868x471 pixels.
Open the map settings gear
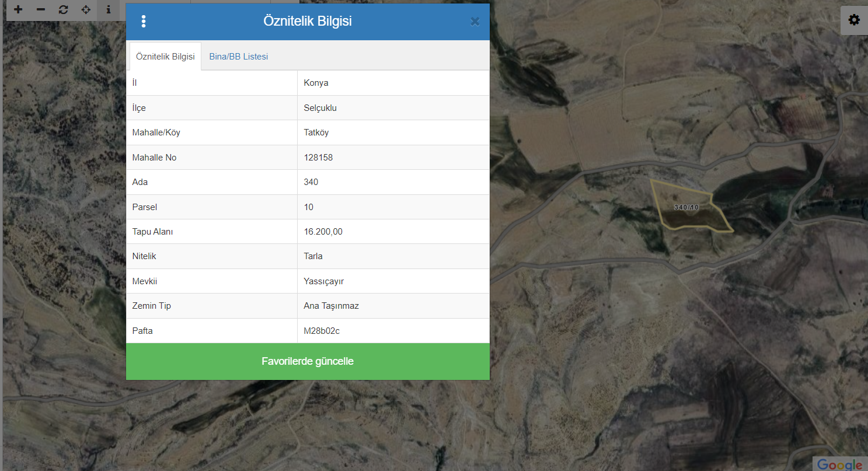coord(854,20)
